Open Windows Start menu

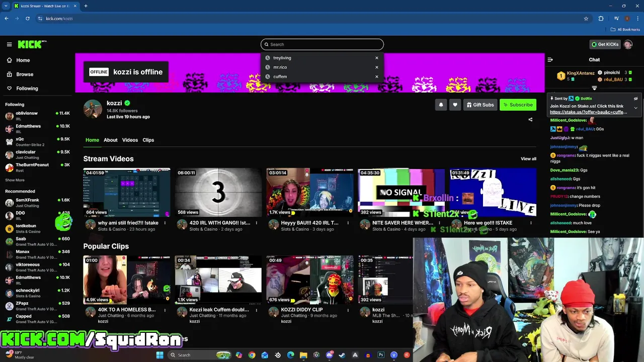tap(160, 355)
